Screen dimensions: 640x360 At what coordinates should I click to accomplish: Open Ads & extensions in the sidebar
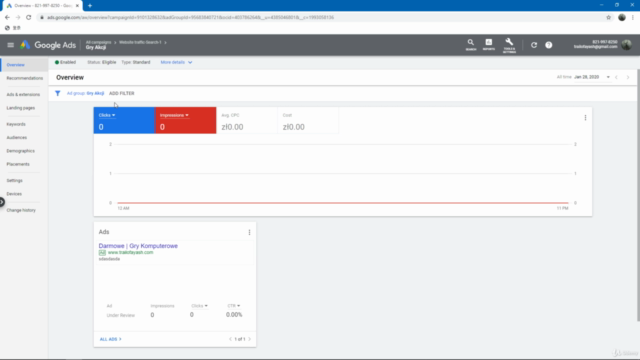(x=23, y=94)
